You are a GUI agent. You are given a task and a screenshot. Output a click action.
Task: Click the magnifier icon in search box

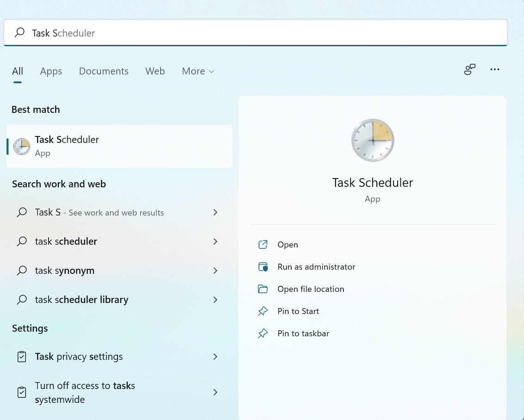[x=20, y=32]
